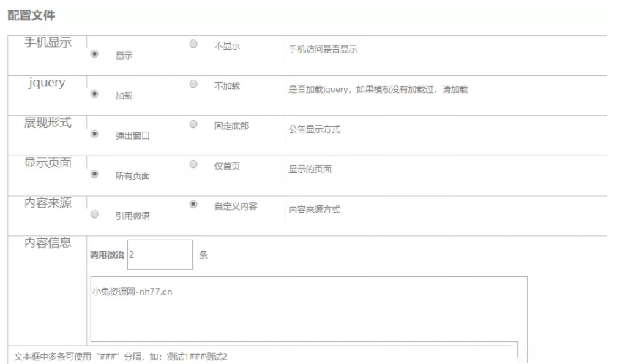The height and width of the screenshot is (364, 617).
Task: Click the jquery row title
Action: (x=47, y=83)
